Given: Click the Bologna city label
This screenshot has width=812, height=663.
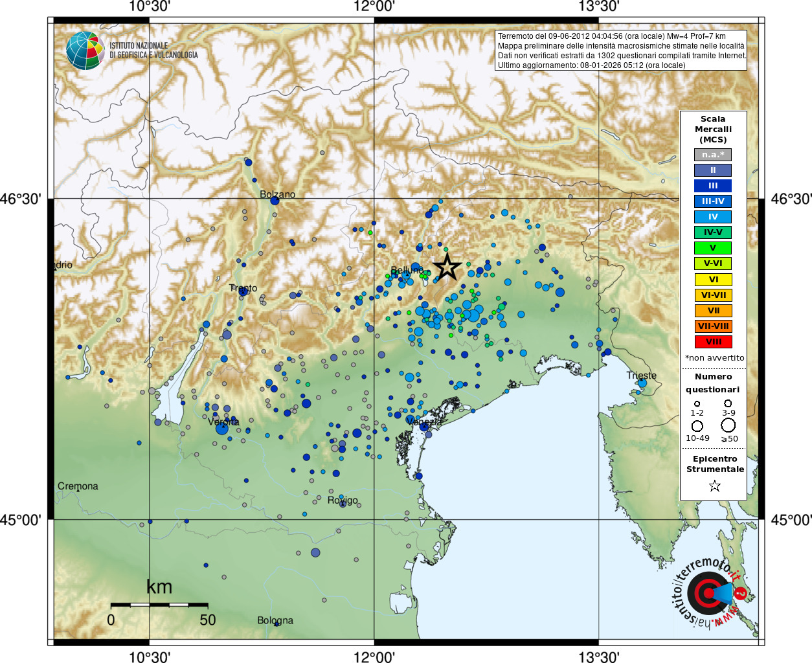Looking at the screenshot, I should (x=275, y=620).
